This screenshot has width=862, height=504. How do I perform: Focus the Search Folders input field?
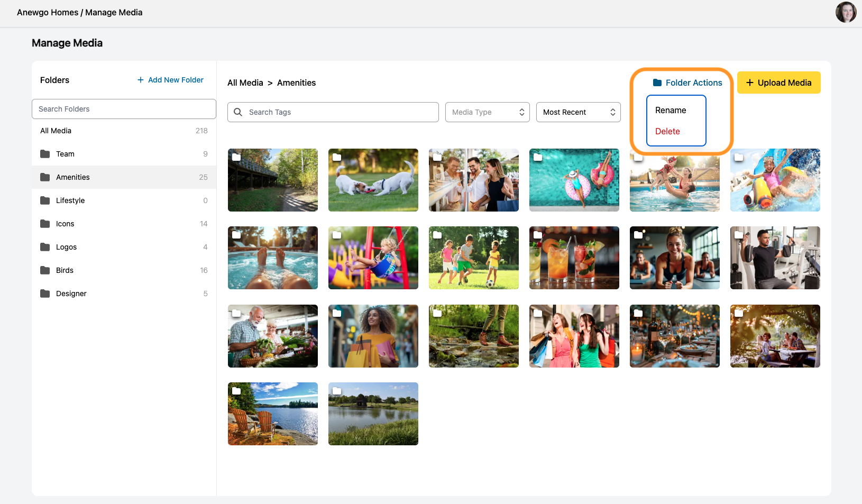[124, 109]
